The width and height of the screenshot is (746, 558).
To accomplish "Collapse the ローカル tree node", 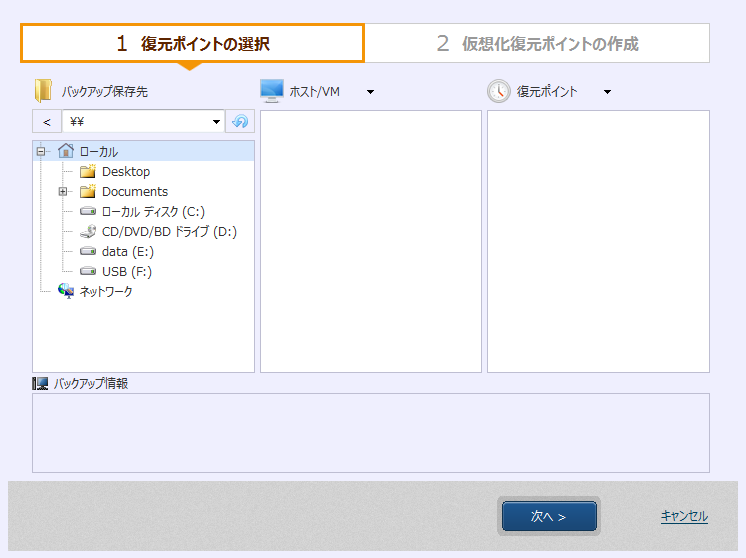I will [x=41, y=152].
